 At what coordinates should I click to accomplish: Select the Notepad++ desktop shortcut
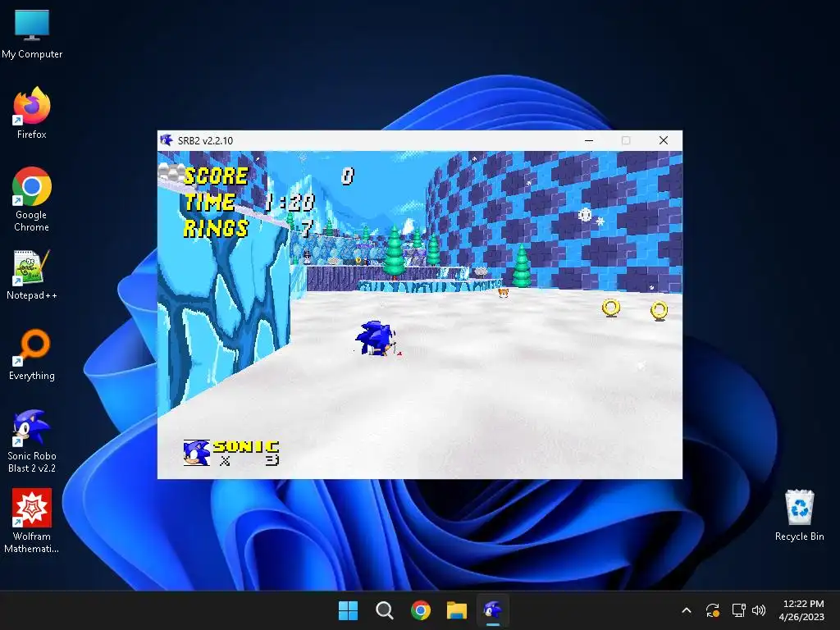pos(32,275)
